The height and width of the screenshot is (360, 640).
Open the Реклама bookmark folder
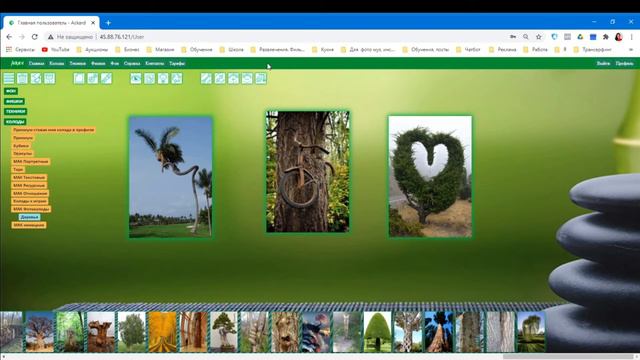tap(502, 49)
